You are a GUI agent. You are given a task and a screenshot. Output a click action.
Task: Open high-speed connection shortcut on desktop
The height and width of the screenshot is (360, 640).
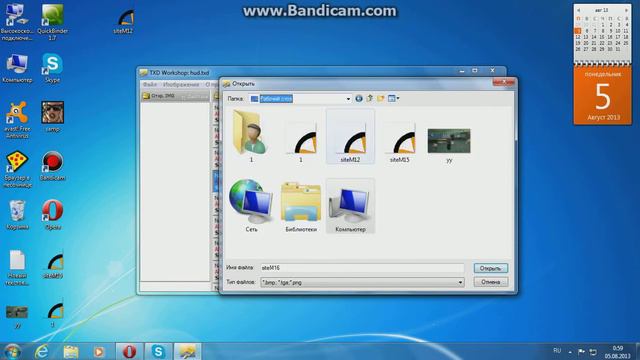coord(17,22)
